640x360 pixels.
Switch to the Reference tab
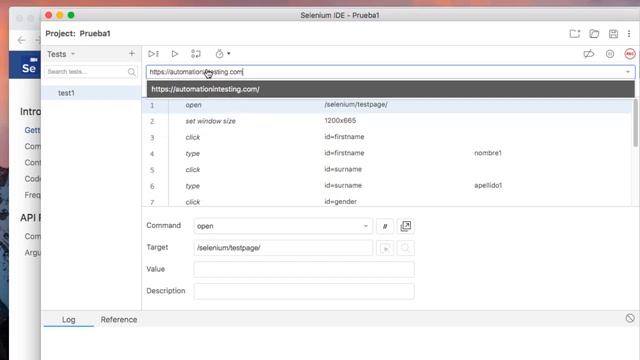[x=119, y=320]
